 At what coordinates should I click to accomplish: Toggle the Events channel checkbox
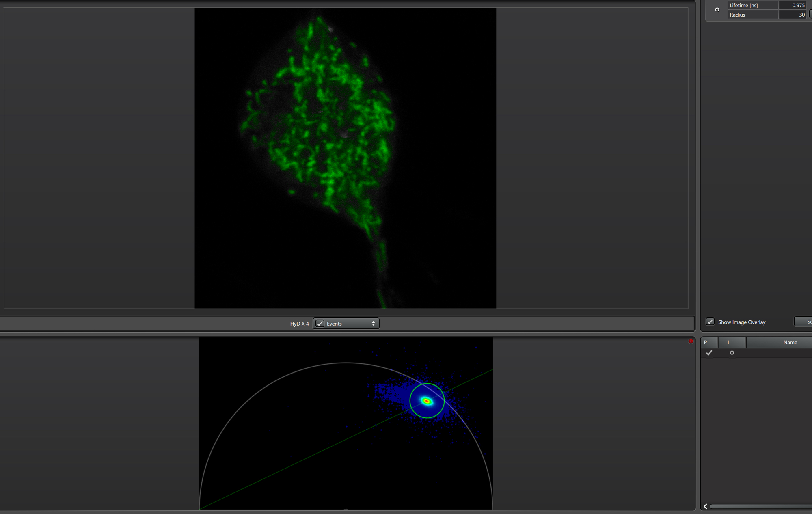point(320,324)
